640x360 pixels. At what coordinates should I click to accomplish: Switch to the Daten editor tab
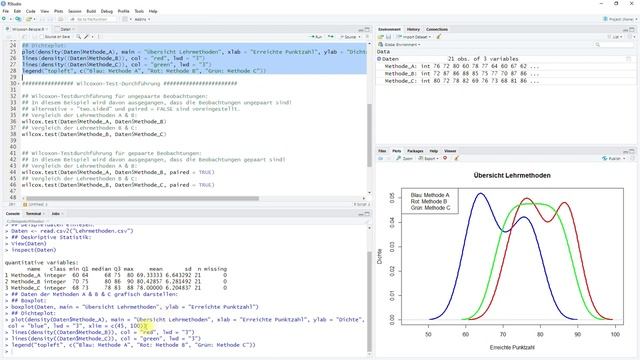point(66,29)
